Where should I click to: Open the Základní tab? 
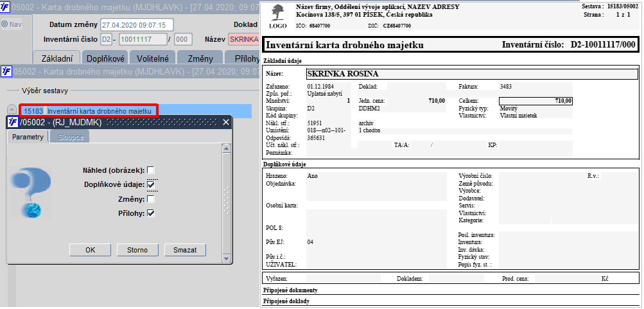coord(56,58)
